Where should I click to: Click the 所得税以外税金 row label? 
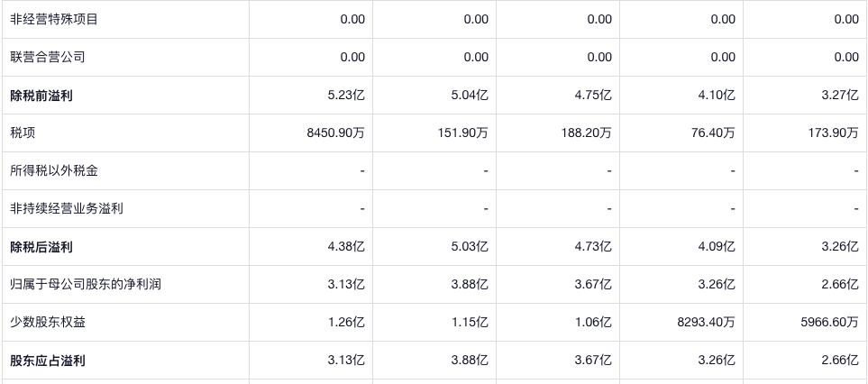[x=53, y=170]
